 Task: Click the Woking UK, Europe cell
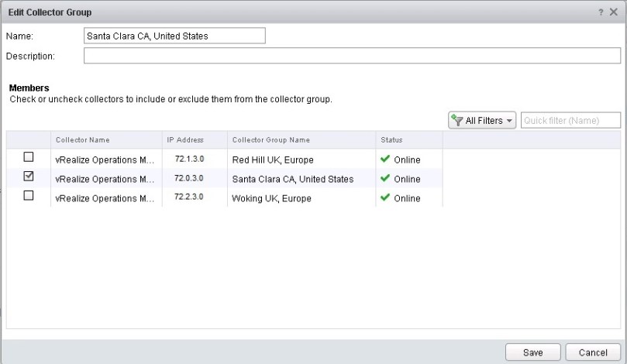[x=271, y=198]
